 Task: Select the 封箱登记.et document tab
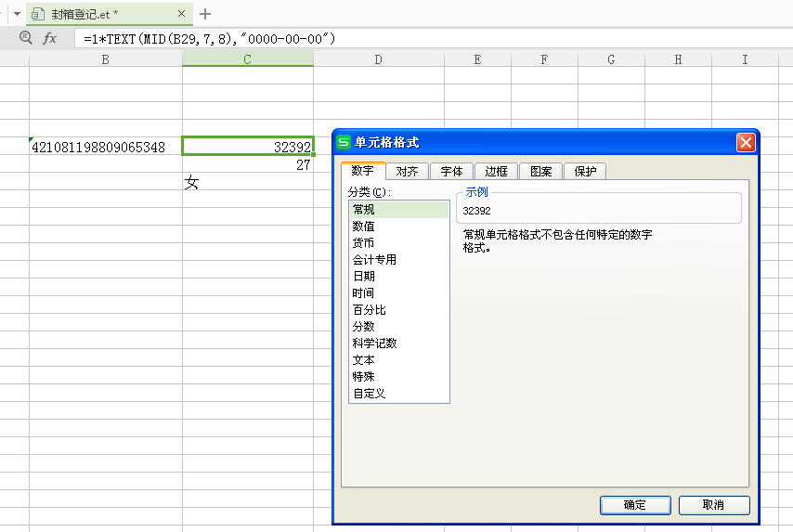(x=110, y=14)
